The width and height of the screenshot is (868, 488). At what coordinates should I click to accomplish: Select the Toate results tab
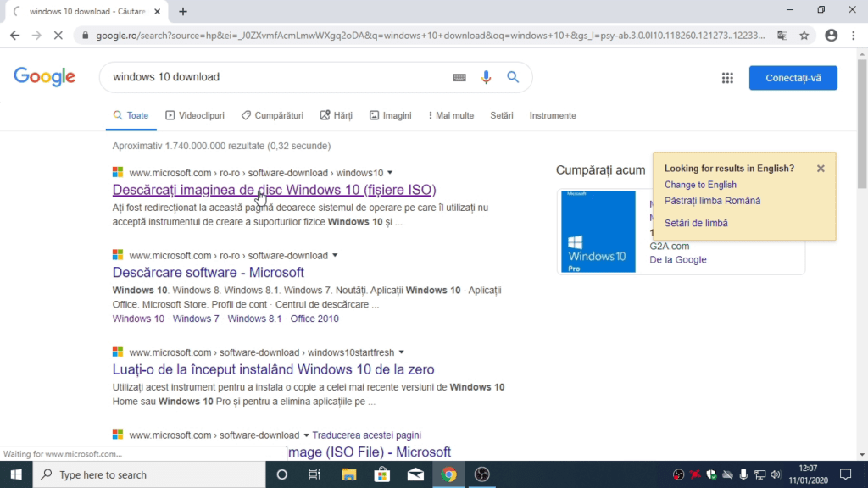pyautogui.click(x=131, y=115)
